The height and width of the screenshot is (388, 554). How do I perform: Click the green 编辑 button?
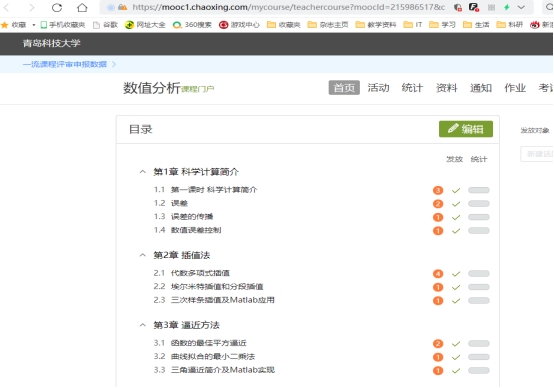click(466, 129)
